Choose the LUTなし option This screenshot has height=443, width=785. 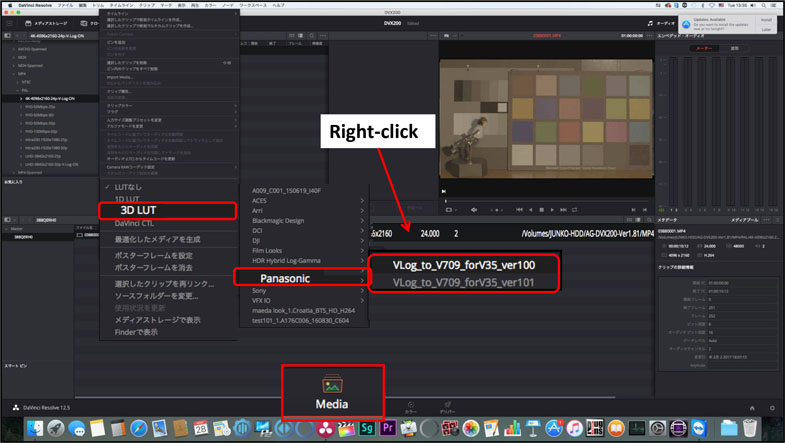click(x=128, y=187)
